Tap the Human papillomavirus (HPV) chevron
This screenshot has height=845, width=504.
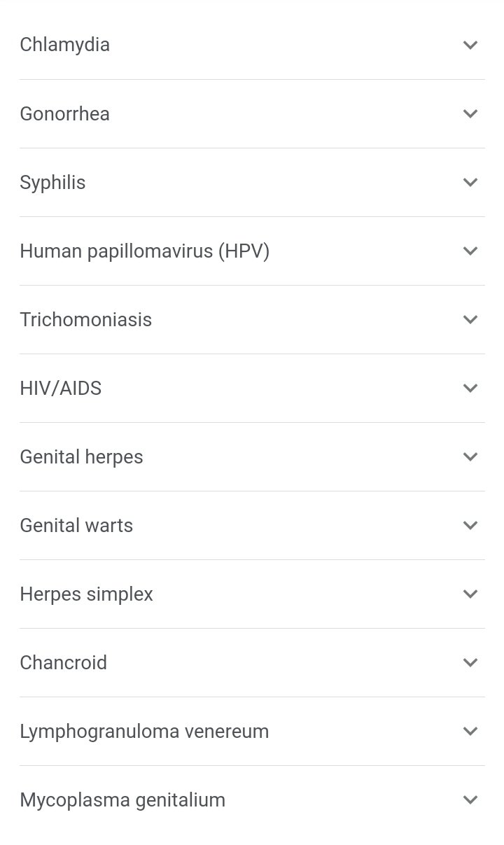pyautogui.click(x=470, y=251)
